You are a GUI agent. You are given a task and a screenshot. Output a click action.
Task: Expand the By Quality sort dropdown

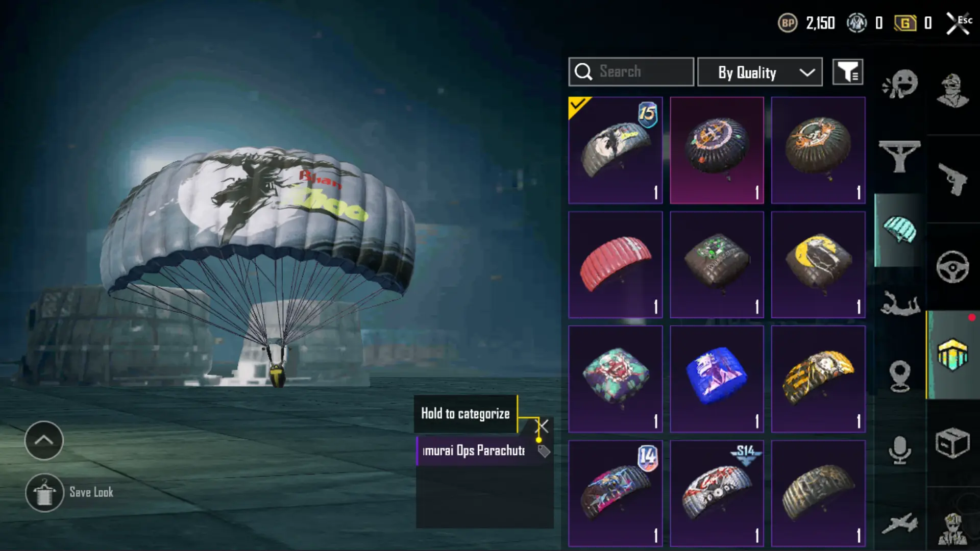point(760,72)
